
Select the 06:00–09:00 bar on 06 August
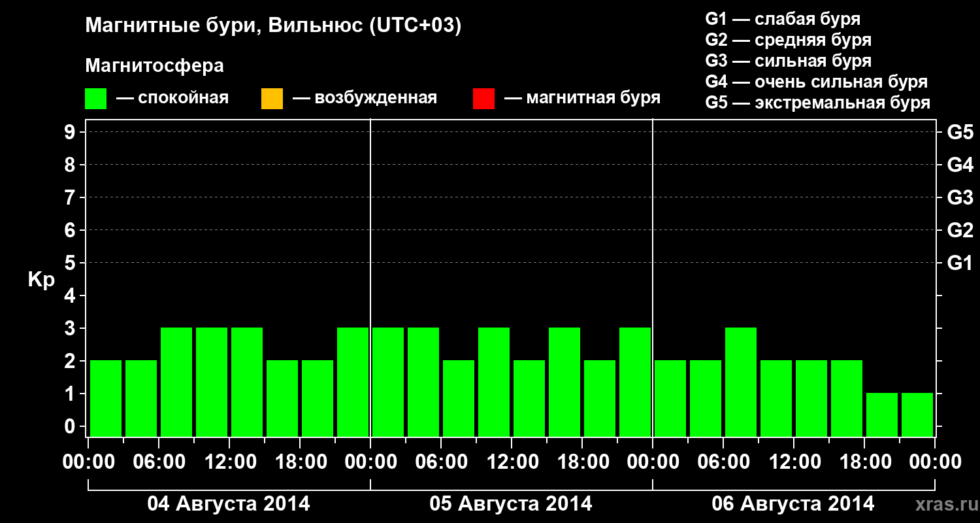coord(741,382)
